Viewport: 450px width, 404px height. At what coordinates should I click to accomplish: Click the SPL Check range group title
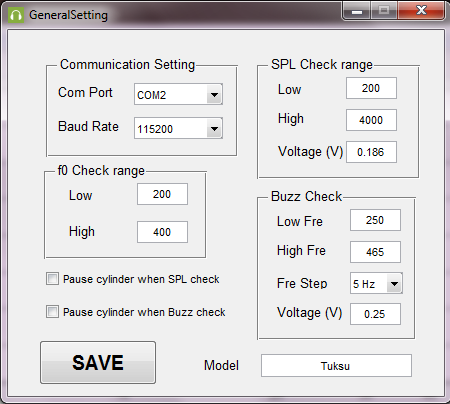pos(322,64)
